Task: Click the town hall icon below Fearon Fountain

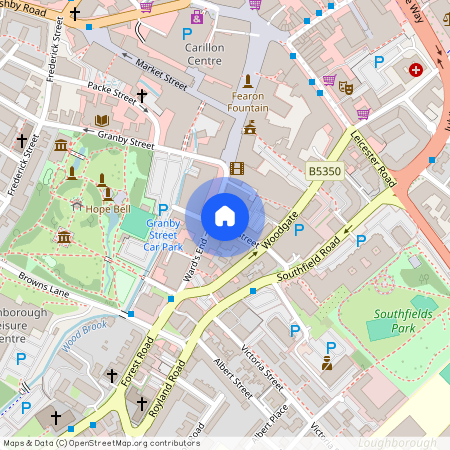Action: tap(250, 127)
